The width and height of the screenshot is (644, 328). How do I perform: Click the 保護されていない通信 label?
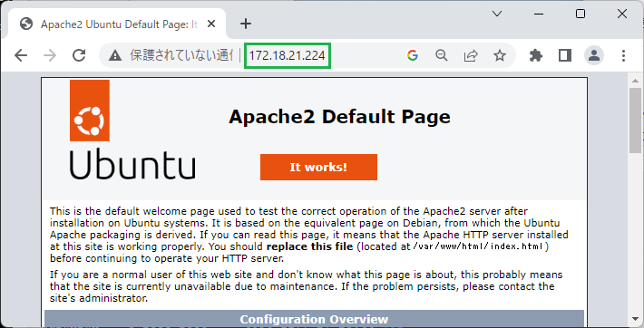point(181,55)
